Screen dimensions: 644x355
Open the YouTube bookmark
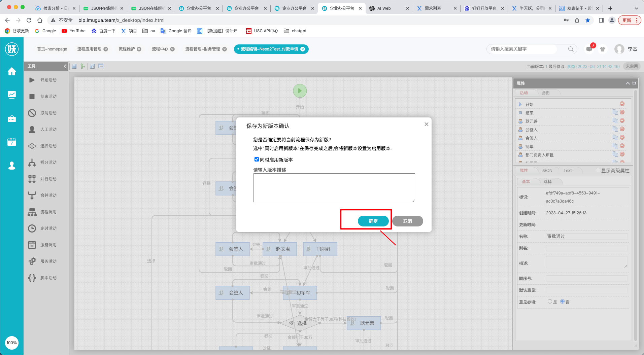tap(74, 31)
